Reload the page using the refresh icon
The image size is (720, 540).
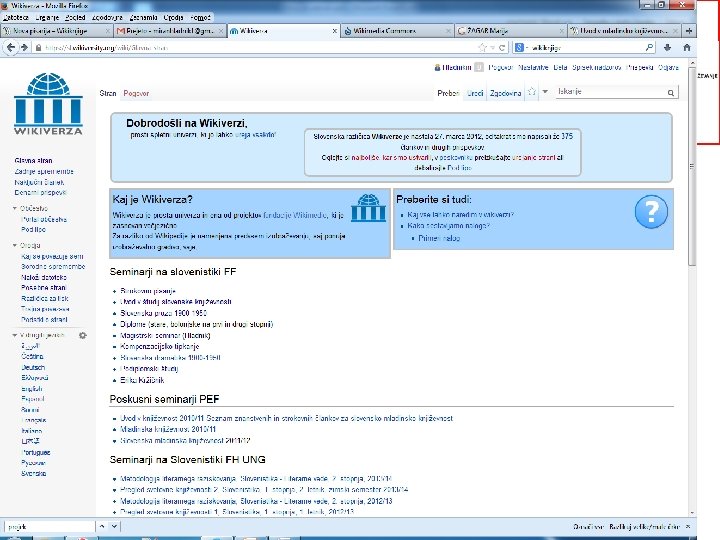tap(502, 47)
